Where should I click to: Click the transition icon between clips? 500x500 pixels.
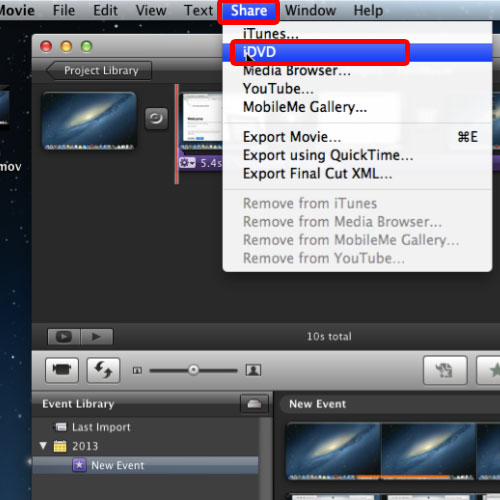[156, 118]
